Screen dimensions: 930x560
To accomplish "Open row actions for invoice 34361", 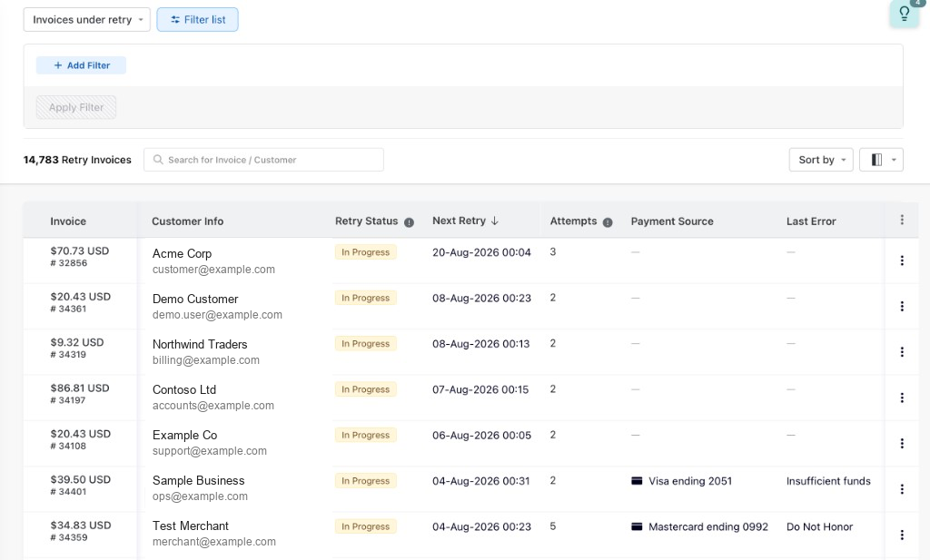I will pyautogui.click(x=902, y=306).
